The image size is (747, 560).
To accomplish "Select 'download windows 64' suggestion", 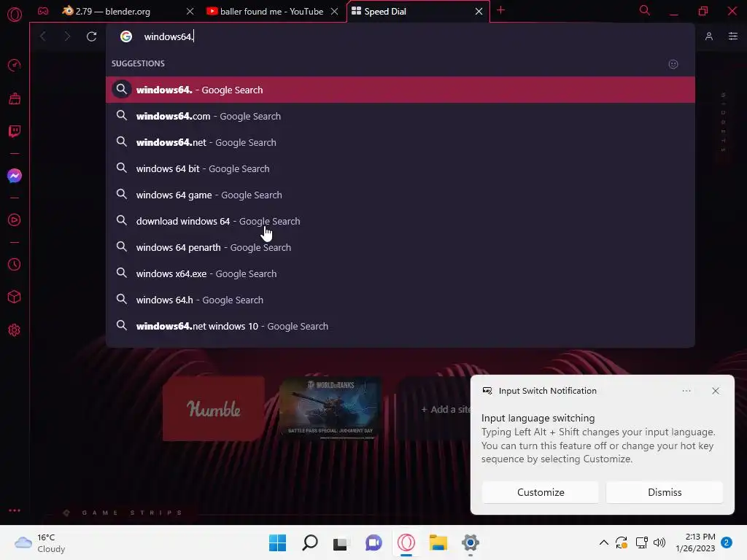I will pyautogui.click(x=400, y=221).
